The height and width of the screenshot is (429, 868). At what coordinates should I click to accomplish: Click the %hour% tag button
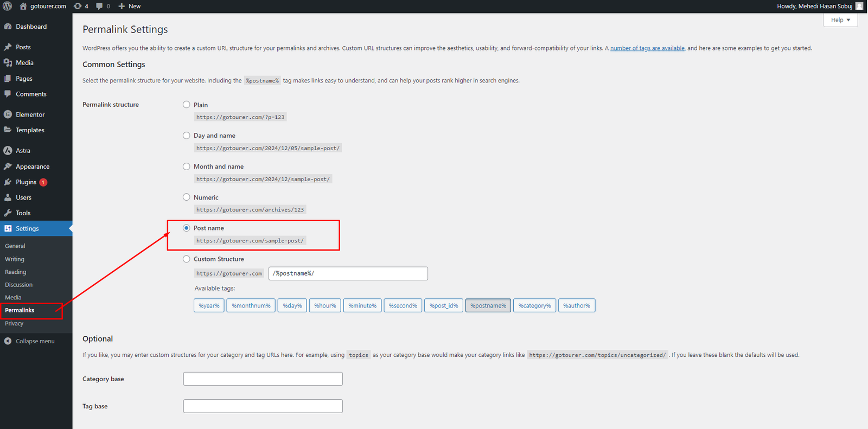click(325, 306)
